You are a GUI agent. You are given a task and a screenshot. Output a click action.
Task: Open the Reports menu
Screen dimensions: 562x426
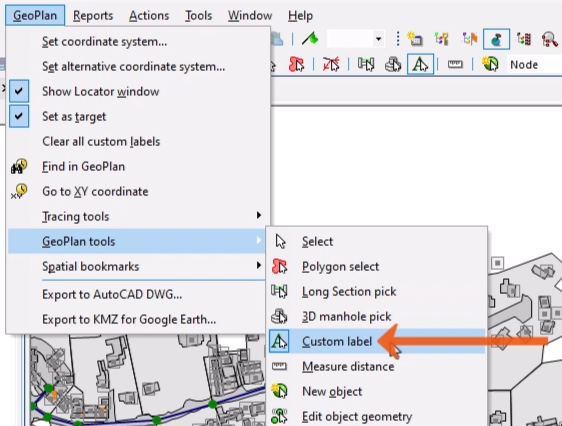[x=93, y=15]
